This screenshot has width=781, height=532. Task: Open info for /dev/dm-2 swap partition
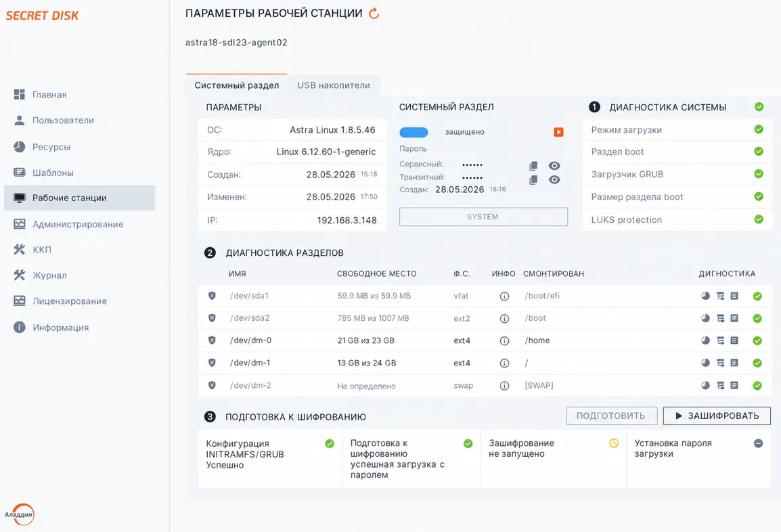[x=505, y=386]
